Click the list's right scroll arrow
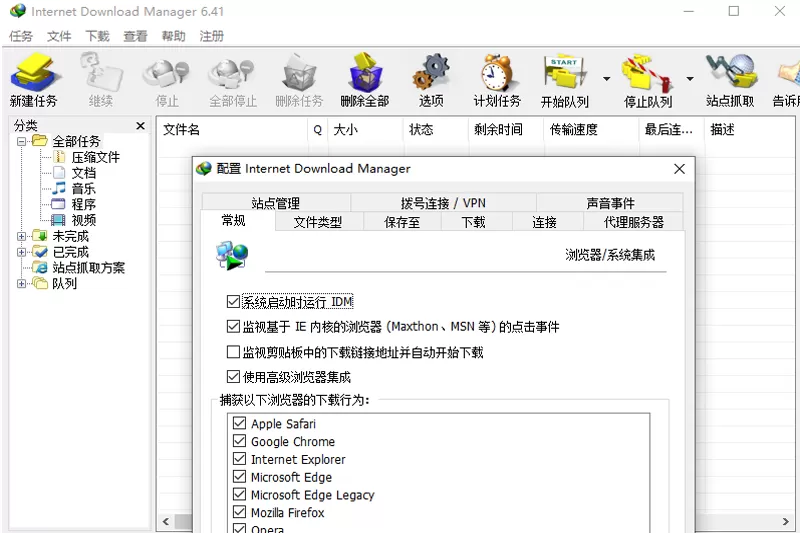Screen dimensions: 800x533 [x=786, y=521]
